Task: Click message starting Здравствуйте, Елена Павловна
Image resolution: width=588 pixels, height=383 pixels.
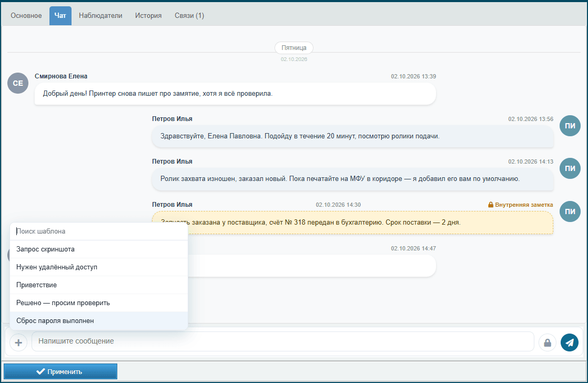Action: (353, 137)
